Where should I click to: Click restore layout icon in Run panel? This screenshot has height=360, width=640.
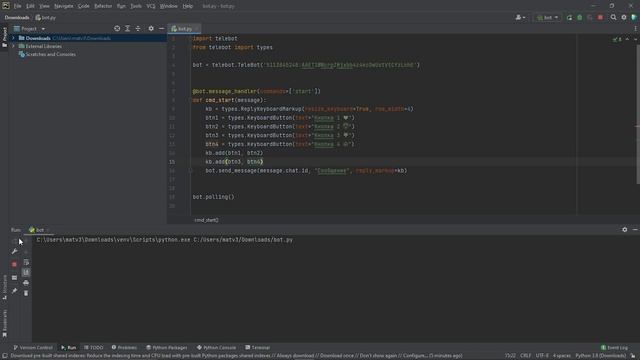click(x=14, y=278)
